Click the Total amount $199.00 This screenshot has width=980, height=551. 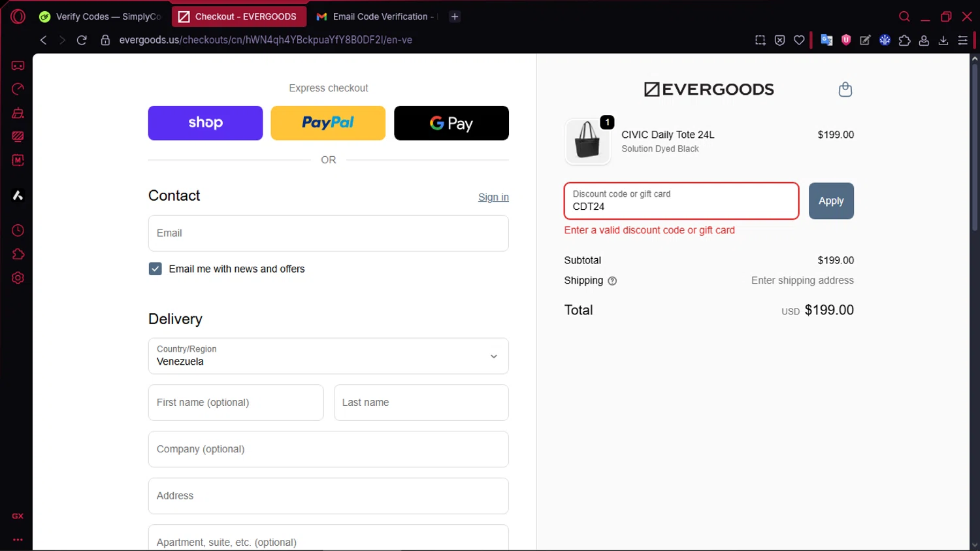click(x=829, y=310)
